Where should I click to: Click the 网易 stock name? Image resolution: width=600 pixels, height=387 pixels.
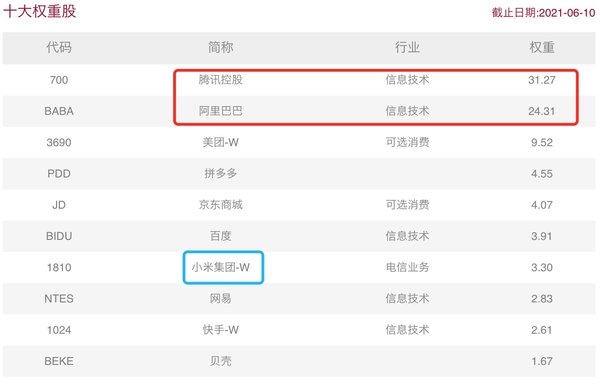pyautogui.click(x=220, y=298)
